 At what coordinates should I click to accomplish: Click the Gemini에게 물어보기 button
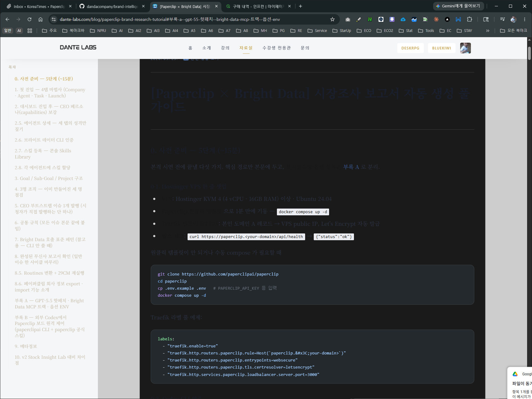458,6
